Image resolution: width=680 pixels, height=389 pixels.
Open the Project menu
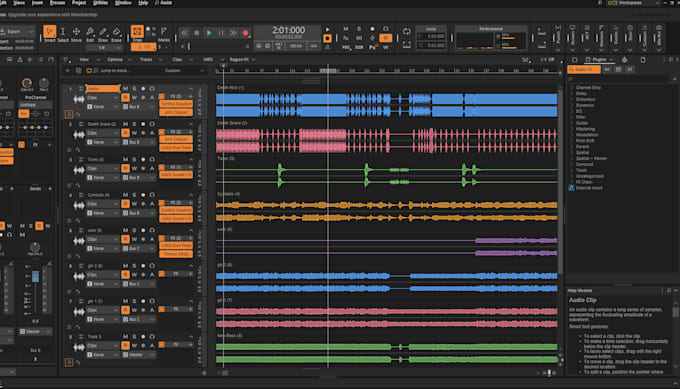pyautogui.click(x=79, y=3)
